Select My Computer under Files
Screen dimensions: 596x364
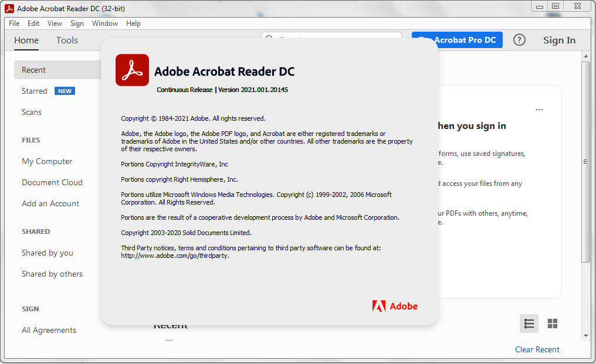pyautogui.click(x=47, y=161)
